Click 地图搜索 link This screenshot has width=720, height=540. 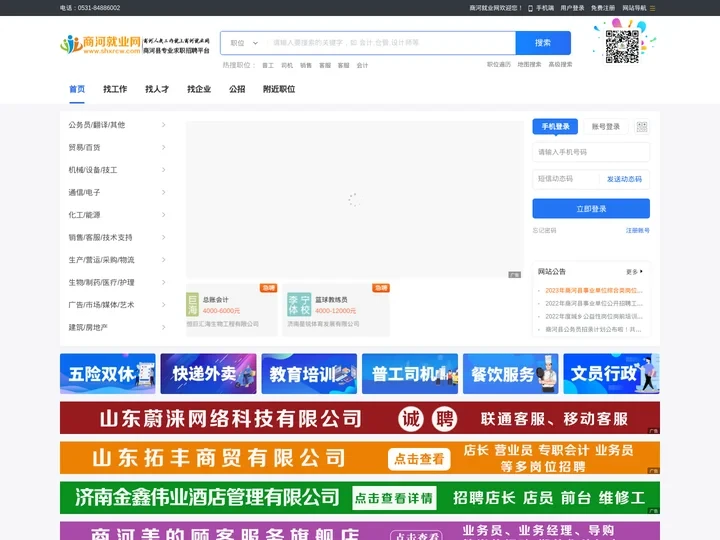(529, 65)
